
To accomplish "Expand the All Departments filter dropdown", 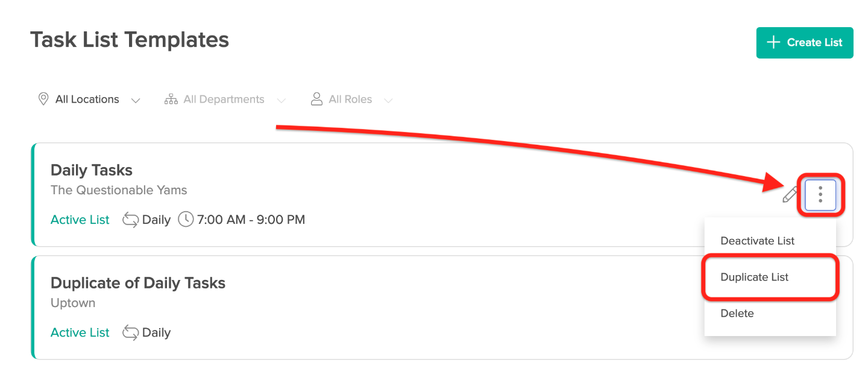I will point(225,100).
